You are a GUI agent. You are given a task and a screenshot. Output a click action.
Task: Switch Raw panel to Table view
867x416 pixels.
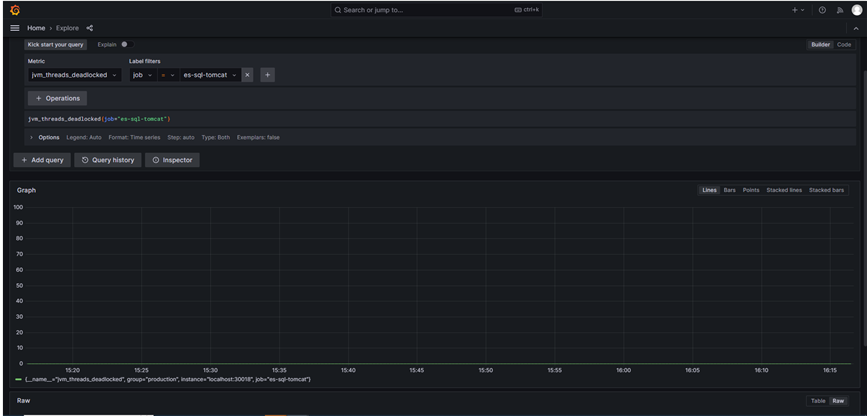(818, 401)
